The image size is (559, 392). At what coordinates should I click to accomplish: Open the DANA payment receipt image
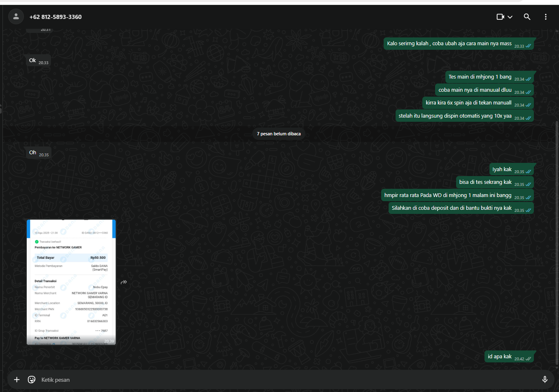click(x=71, y=282)
